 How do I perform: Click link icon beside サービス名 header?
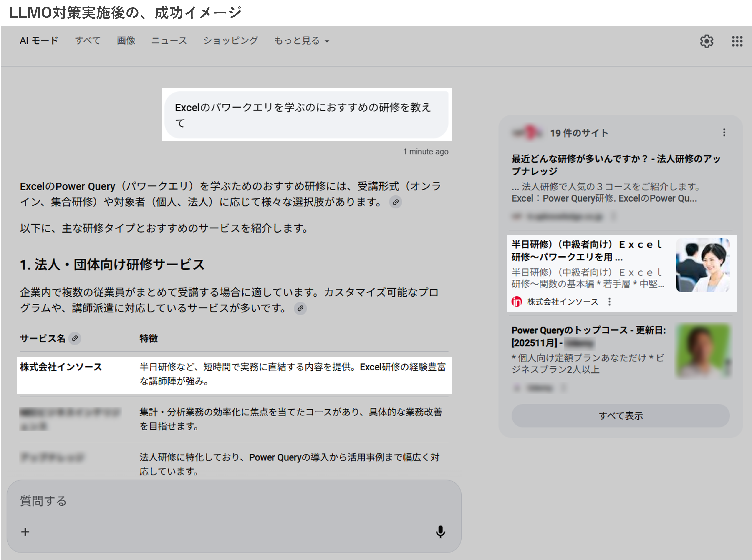point(75,338)
